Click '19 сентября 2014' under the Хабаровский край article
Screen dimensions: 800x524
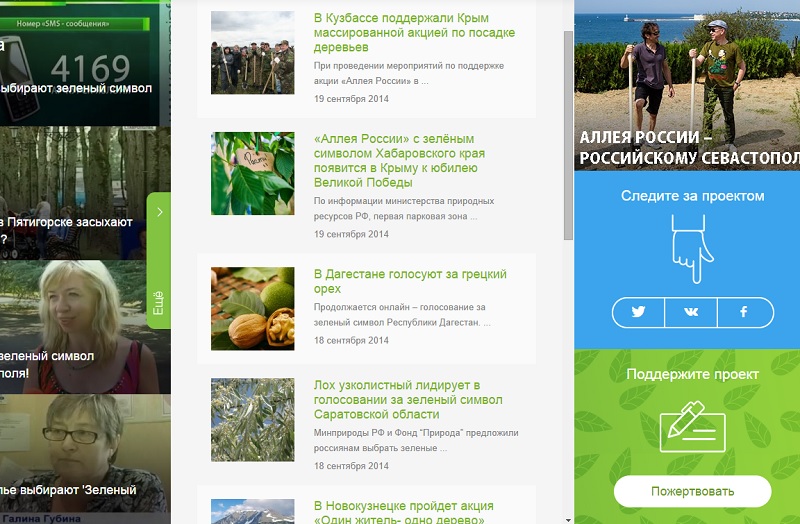point(351,234)
